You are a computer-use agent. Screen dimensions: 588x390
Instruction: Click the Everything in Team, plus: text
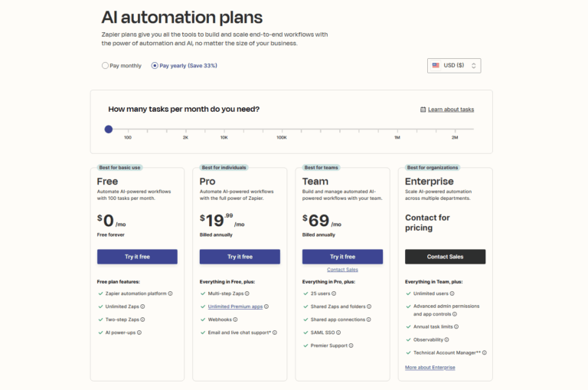click(433, 282)
